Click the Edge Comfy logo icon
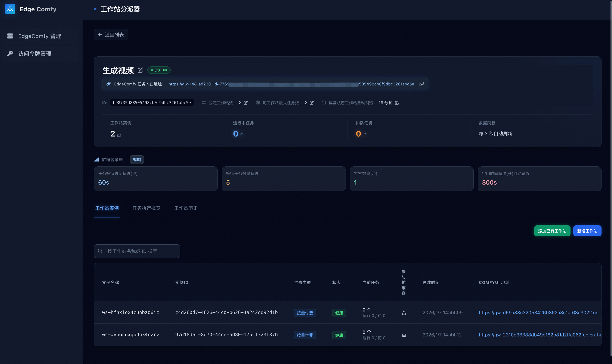Screen dimensions: 612x364 [10, 9]
